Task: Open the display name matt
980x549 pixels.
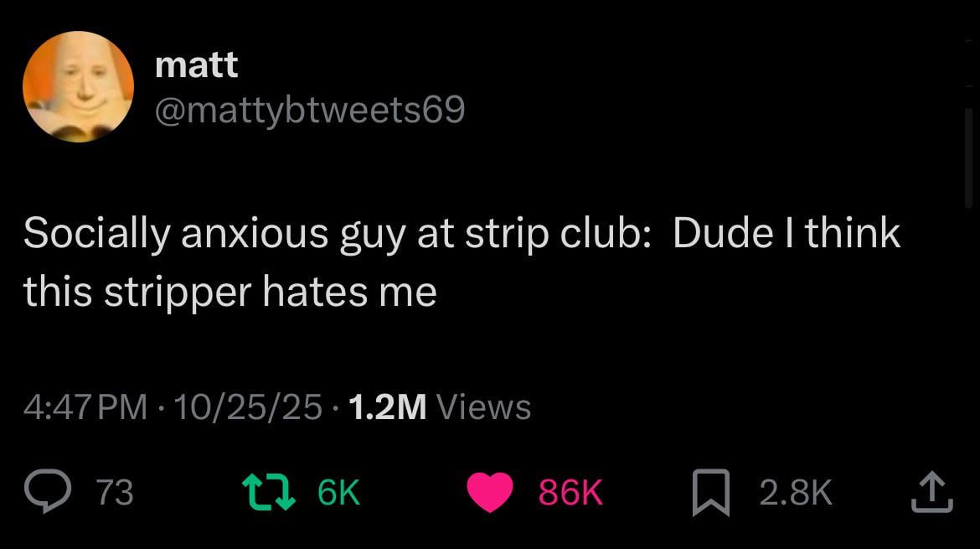Action: tap(196, 65)
